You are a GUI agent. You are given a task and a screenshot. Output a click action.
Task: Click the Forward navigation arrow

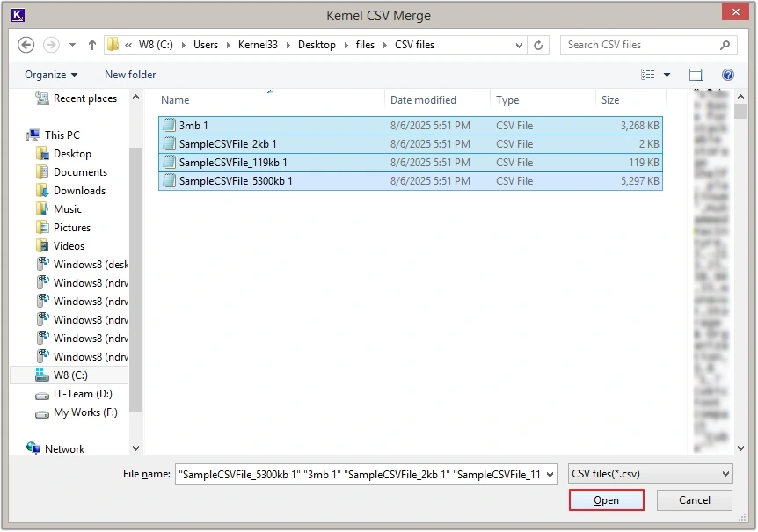(51, 45)
